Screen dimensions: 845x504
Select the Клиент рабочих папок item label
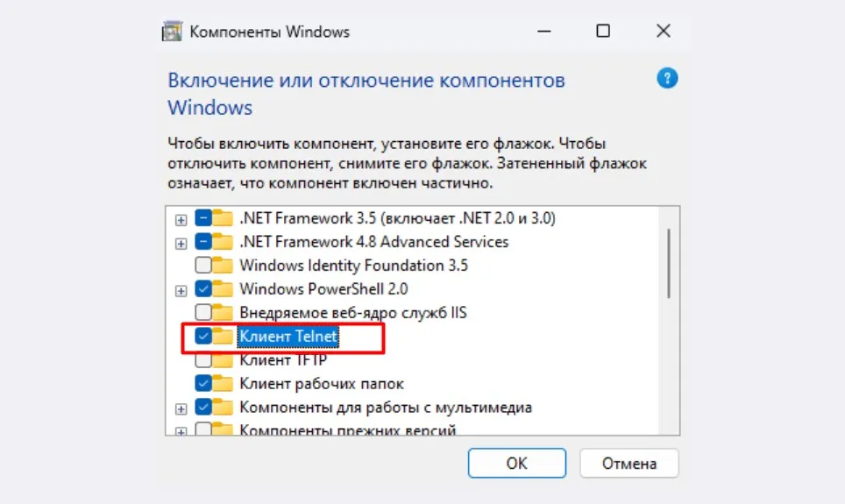(322, 384)
